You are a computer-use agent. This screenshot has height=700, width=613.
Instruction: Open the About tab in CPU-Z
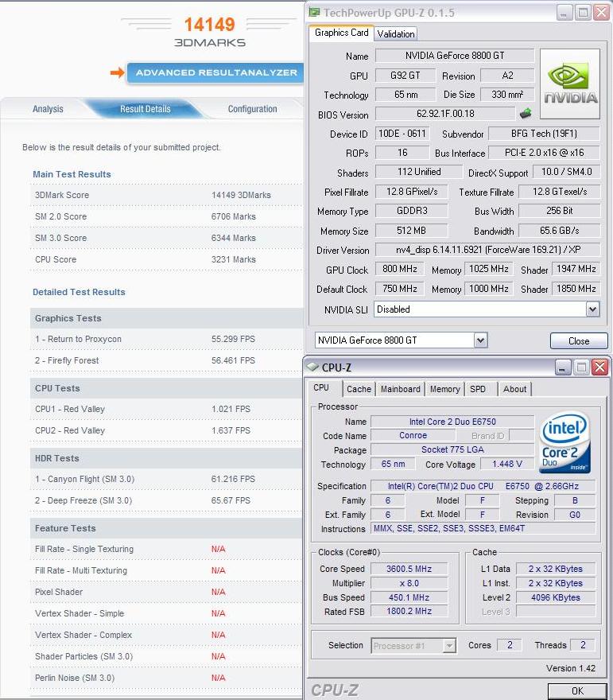coord(515,389)
